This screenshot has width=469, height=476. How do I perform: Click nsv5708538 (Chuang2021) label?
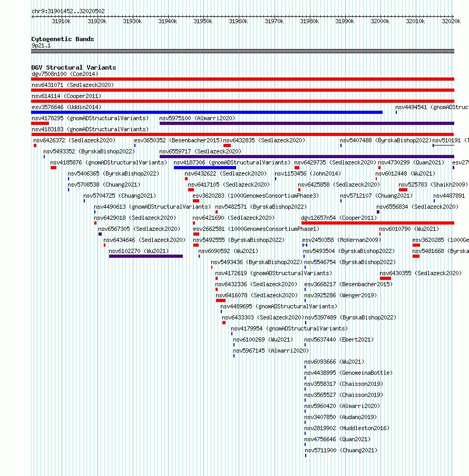tap(104, 185)
